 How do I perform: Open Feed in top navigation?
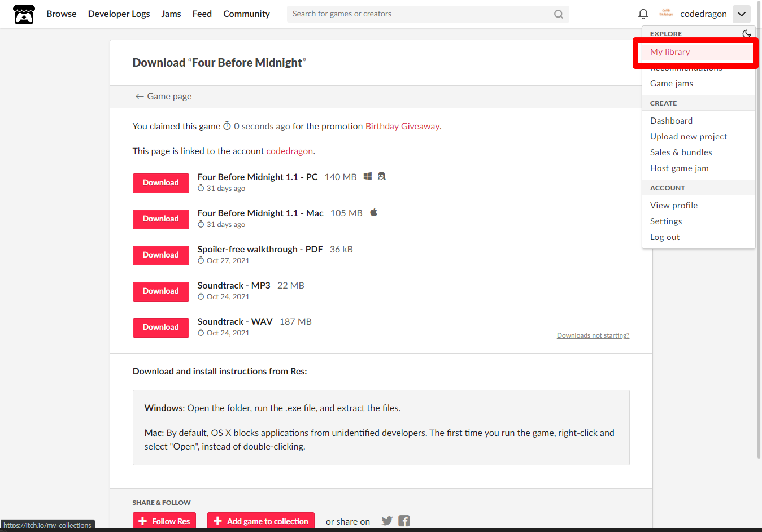coord(202,14)
